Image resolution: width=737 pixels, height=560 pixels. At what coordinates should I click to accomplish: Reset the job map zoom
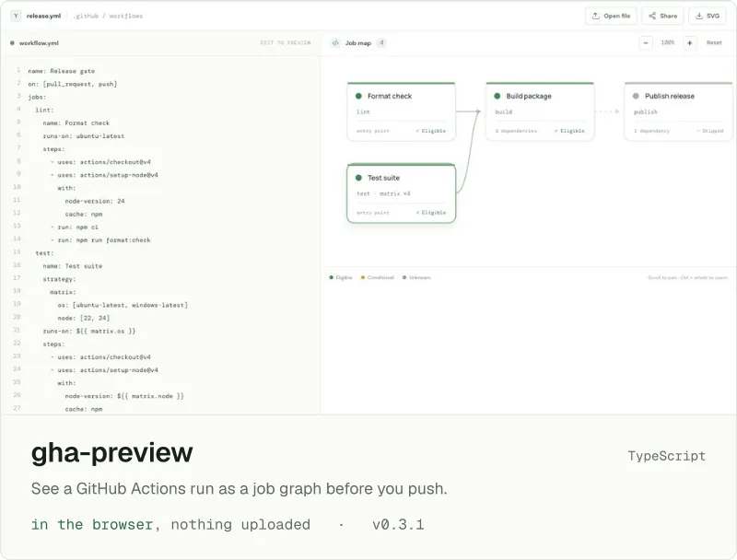pos(714,42)
